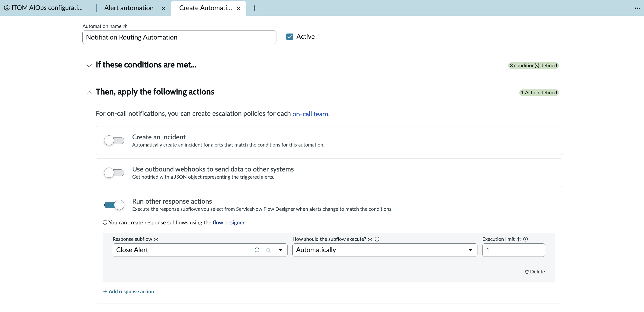Screen dimensions: 644x312
Task: Switch to the Alert automation tab
Action: (x=129, y=8)
